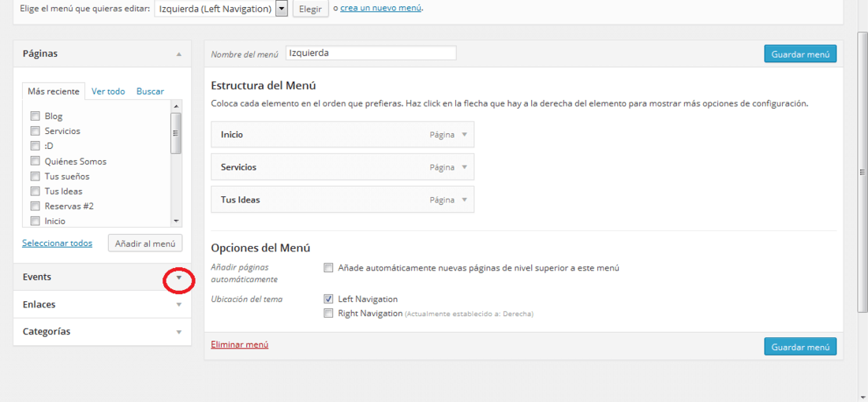Screen dimensions: 868x402
Task: Click the main page vertical scrollbar thumb
Action: click(862, 173)
